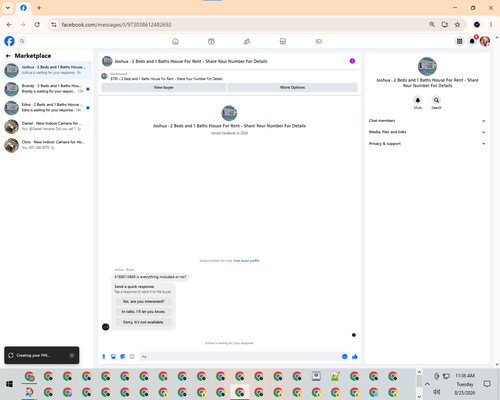This screenshot has width=500, height=400.
Task: Send a thumbs-up like in the chat
Action: pos(355,357)
